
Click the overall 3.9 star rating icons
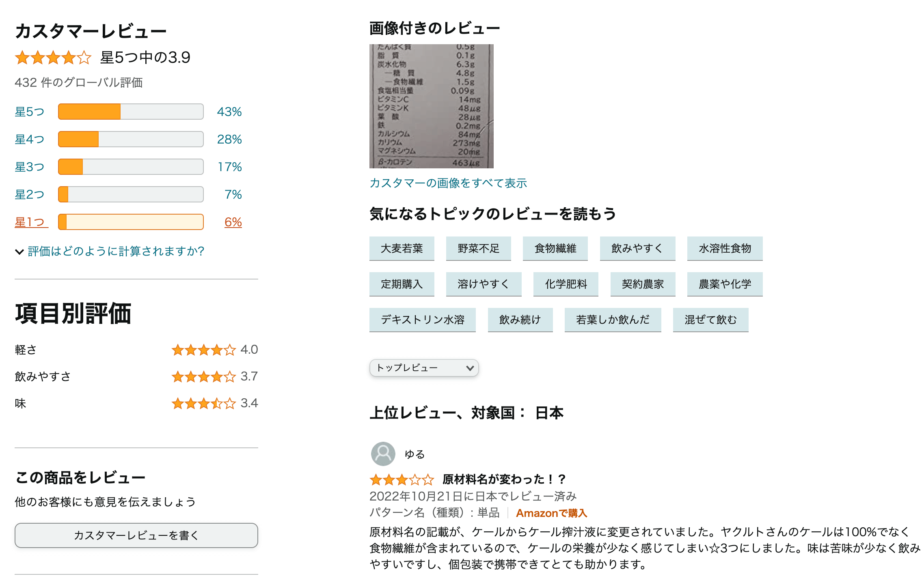[53, 58]
